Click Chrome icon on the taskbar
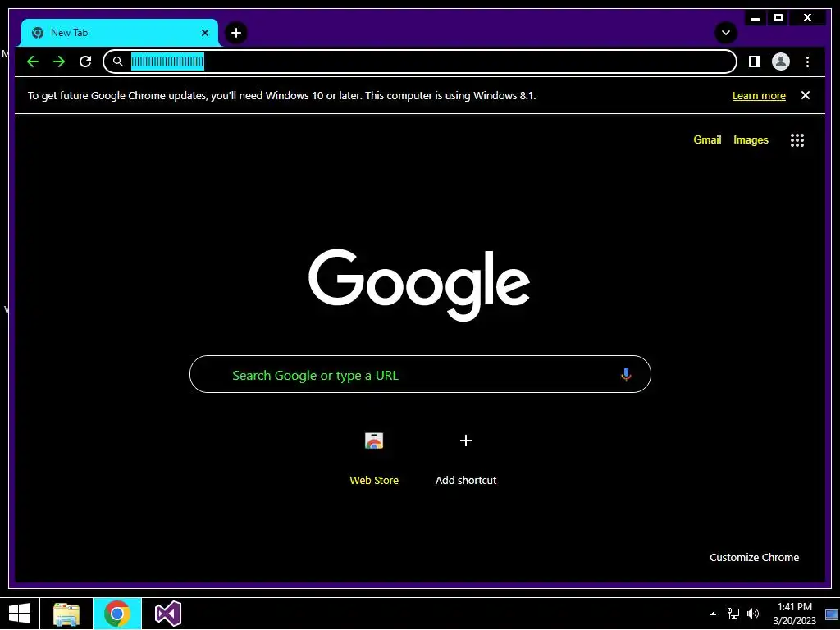 coord(117,614)
